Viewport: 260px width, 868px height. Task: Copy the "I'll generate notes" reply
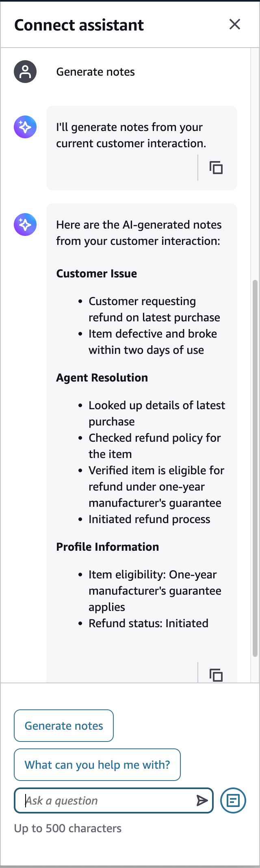coord(216,168)
